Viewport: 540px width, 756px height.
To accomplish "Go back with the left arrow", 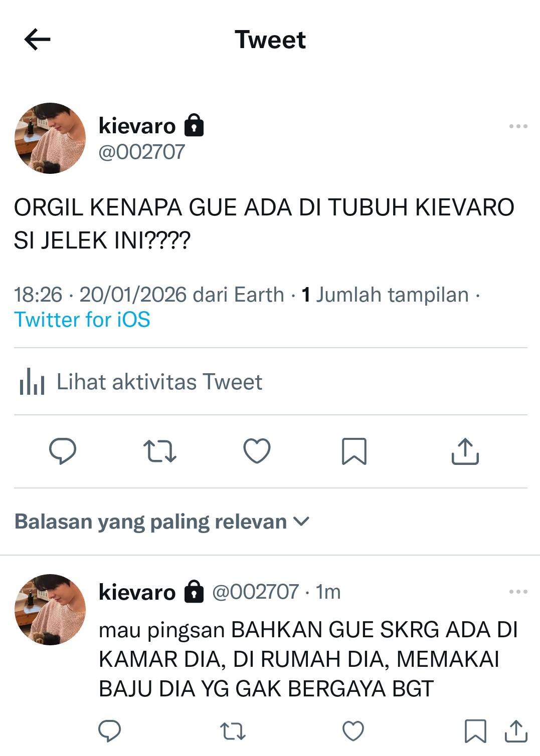I will tap(38, 40).
